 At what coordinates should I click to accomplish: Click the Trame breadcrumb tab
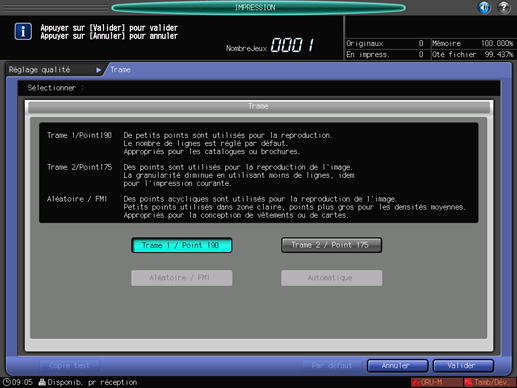[x=120, y=70]
